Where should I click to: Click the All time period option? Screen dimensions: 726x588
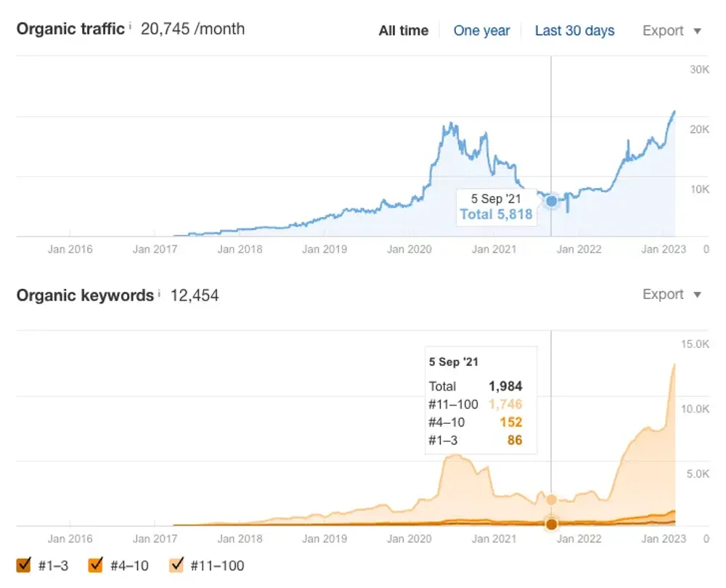point(403,30)
